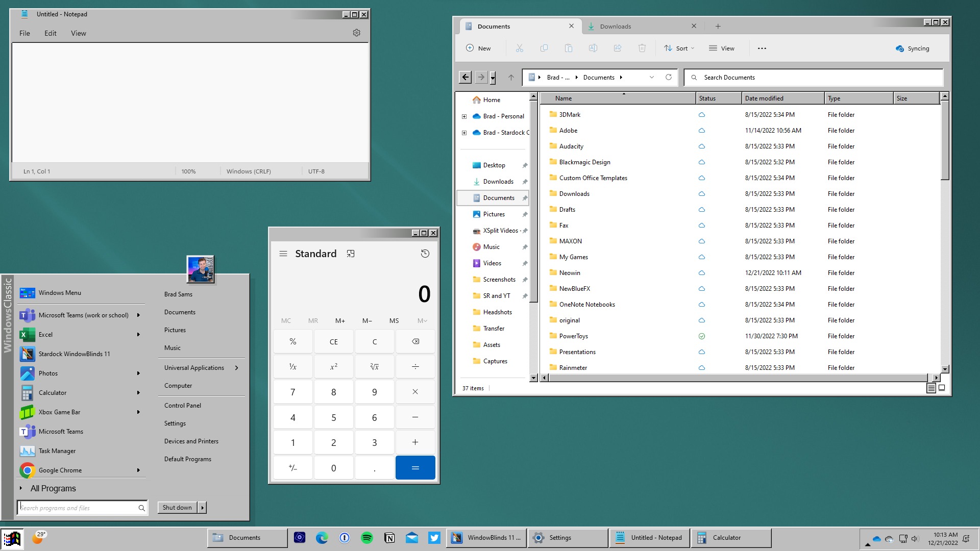Expand the Brad - Stardock C tree item

(x=465, y=133)
